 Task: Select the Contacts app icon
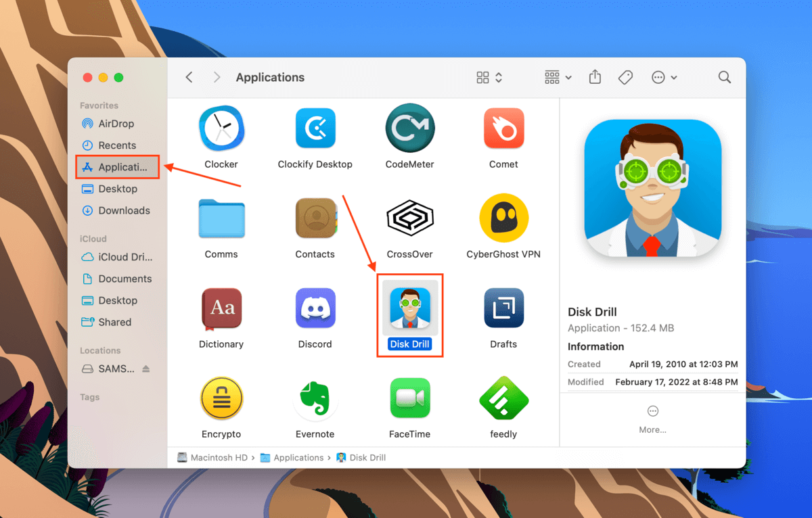tap(315, 218)
